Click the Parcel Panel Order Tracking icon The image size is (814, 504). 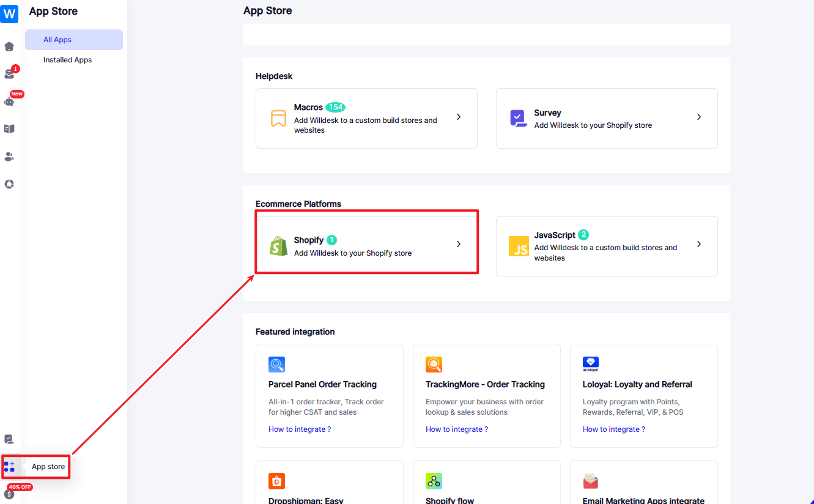coord(276,365)
